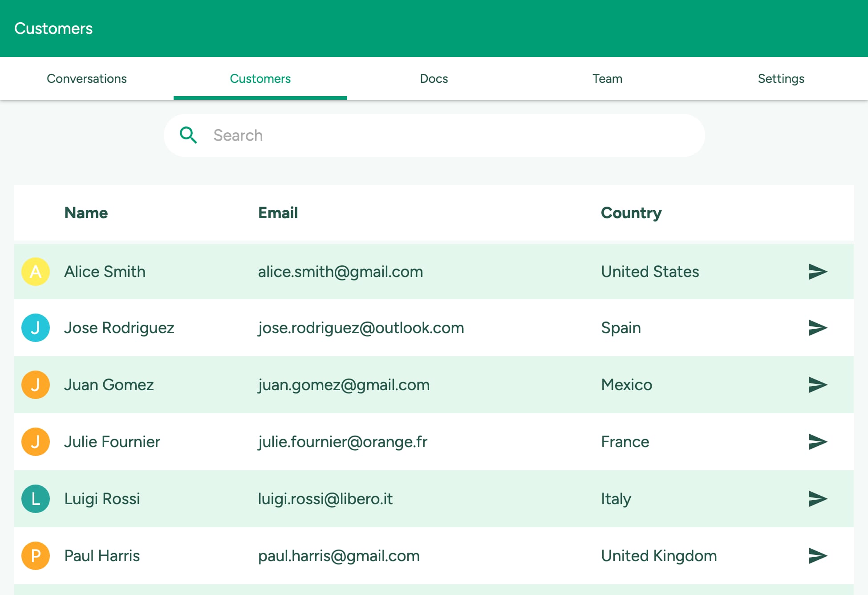This screenshot has width=868, height=595.
Task: Select Julie Fournier's orange J avatar
Action: click(36, 442)
